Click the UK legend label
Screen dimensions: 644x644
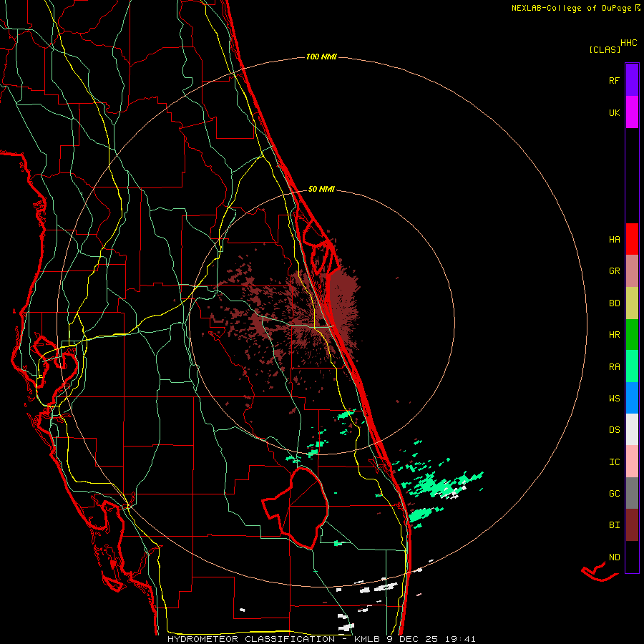614,112
